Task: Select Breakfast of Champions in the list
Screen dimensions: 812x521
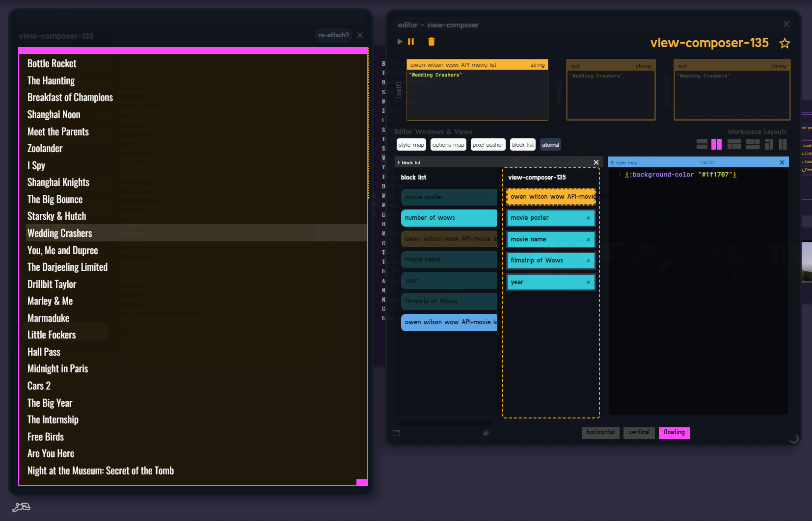Action: pyautogui.click(x=70, y=98)
